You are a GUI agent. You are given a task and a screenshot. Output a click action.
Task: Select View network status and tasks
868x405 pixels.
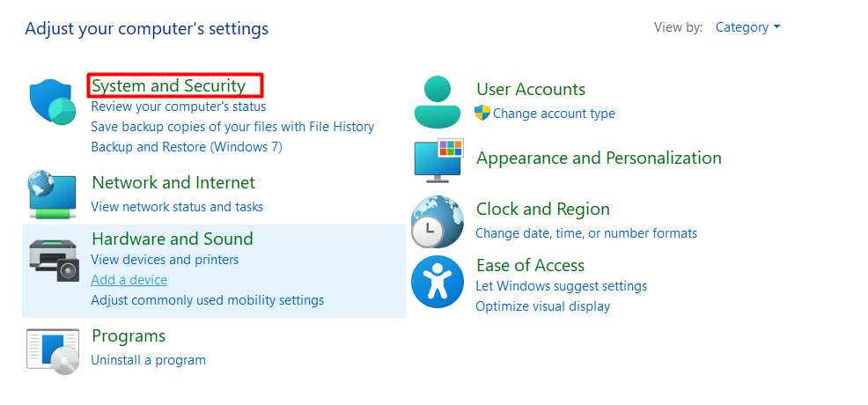177,207
